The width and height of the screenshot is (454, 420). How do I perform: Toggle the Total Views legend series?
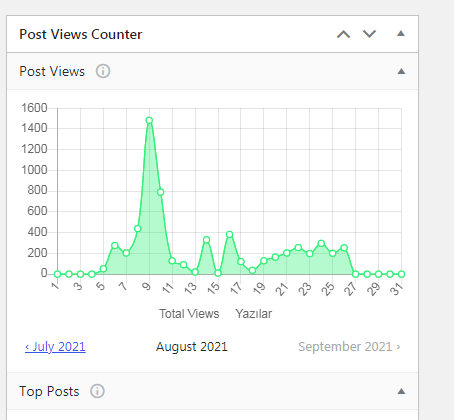click(x=189, y=314)
